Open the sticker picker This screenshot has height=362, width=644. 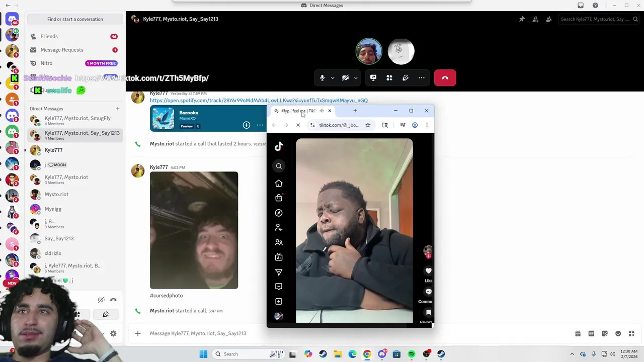tap(605, 333)
